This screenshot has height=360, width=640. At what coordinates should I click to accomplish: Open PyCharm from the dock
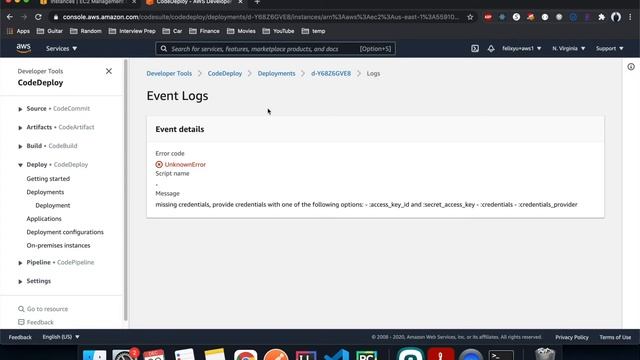(366, 354)
